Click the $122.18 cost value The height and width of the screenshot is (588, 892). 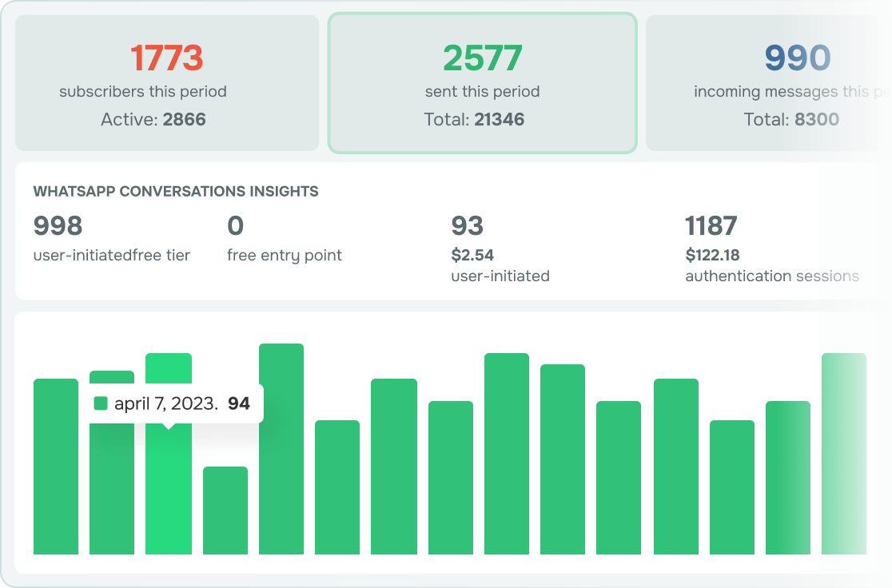tap(712, 255)
